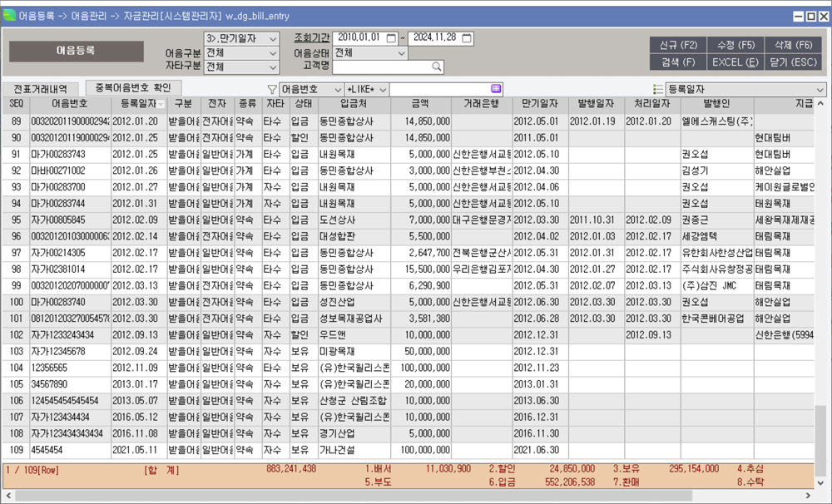This screenshot has height=504, width=832.
Task: Click the 수정 (F5) button
Action: coord(735,45)
